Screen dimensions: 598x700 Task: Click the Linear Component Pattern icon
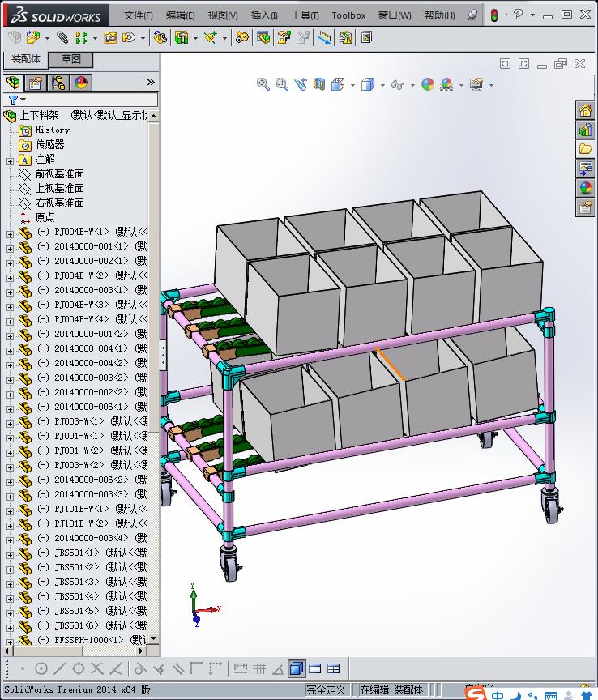click(x=81, y=37)
